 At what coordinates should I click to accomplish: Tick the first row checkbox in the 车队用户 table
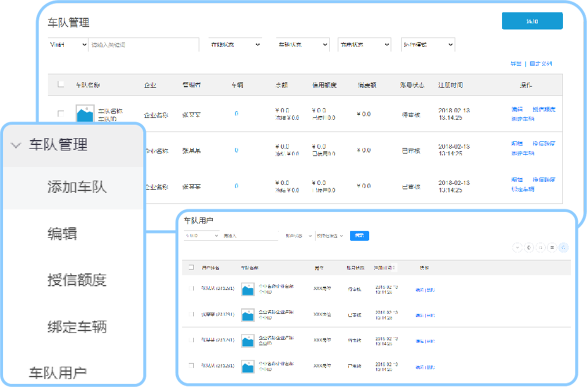pyautogui.click(x=192, y=288)
